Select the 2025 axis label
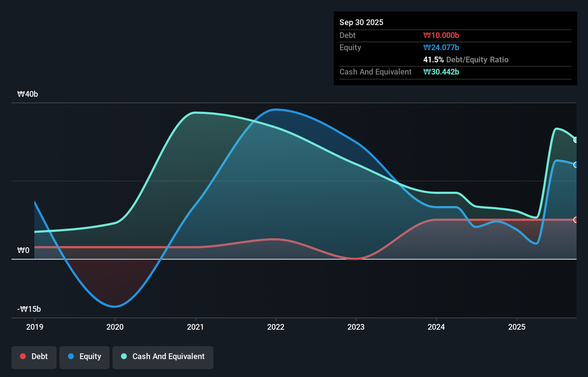This screenshot has height=377, width=588. pos(517,327)
